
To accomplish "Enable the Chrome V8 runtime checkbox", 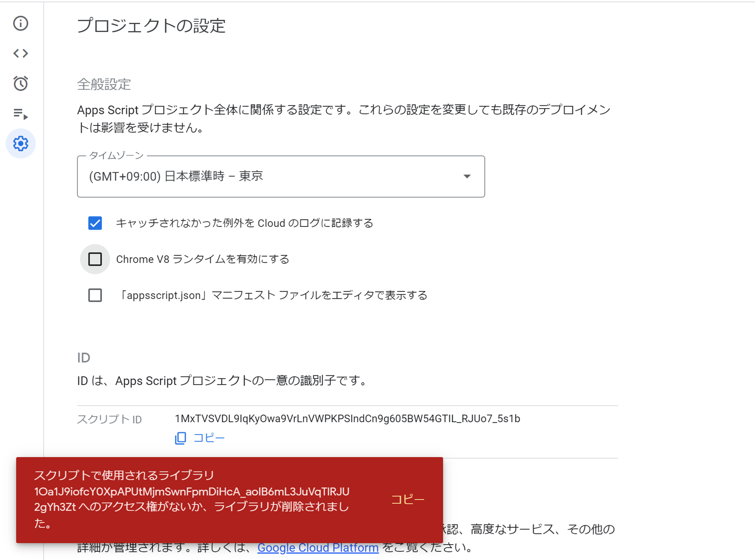I will (x=95, y=259).
